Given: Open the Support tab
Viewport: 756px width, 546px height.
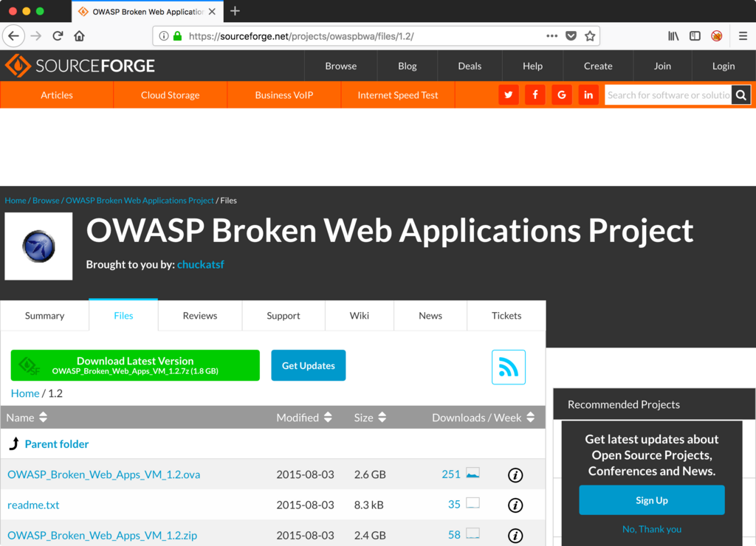Looking at the screenshot, I should [283, 316].
